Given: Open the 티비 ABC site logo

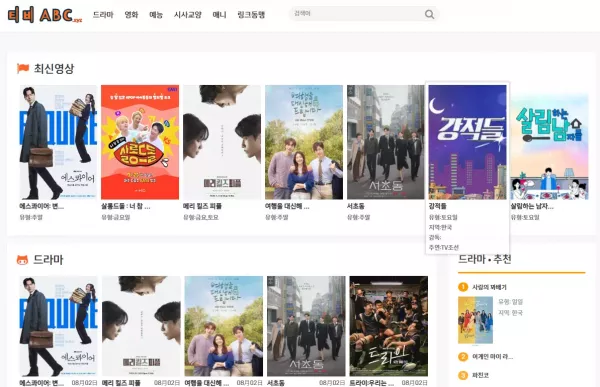Looking at the screenshot, I should 45,15.
